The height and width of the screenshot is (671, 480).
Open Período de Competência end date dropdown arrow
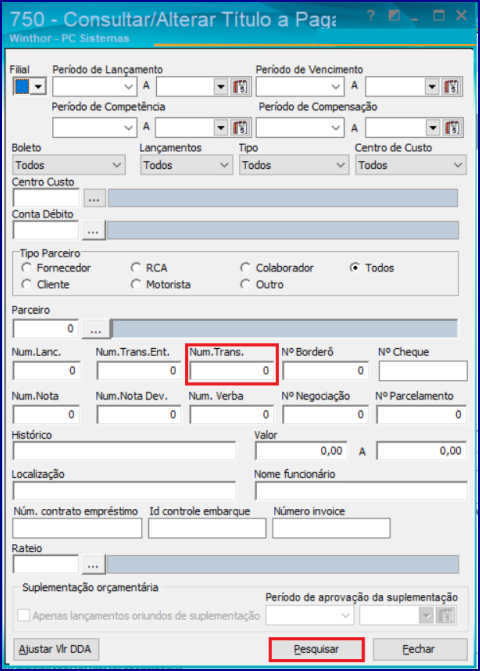221,128
